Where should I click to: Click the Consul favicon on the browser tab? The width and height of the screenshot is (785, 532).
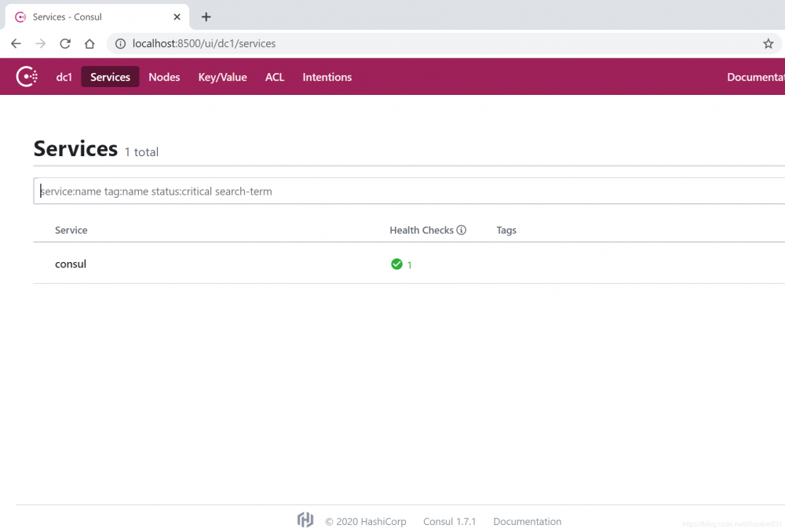pos(20,17)
